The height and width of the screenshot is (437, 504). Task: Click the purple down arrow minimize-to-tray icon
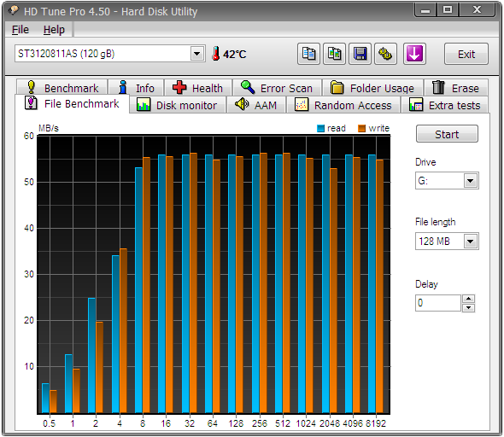click(414, 54)
